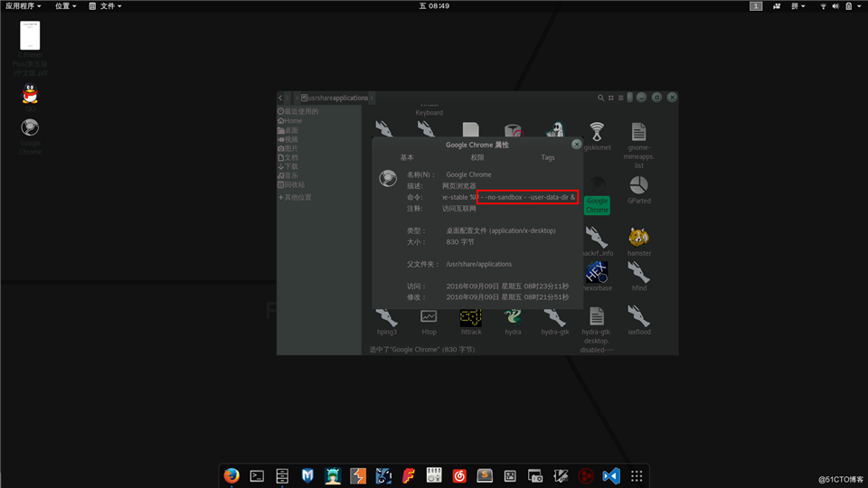Image resolution: width=868 pixels, height=488 pixels.
Task: Open the 位置 menu in top bar
Action: click(x=65, y=6)
